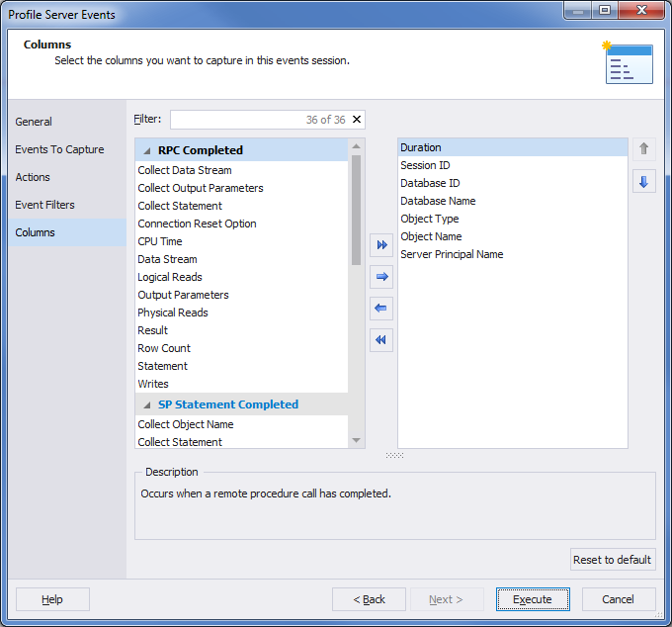This screenshot has width=672, height=627.
Task: Click the remove all columns double-left arrow
Action: pyautogui.click(x=381, y=340)
